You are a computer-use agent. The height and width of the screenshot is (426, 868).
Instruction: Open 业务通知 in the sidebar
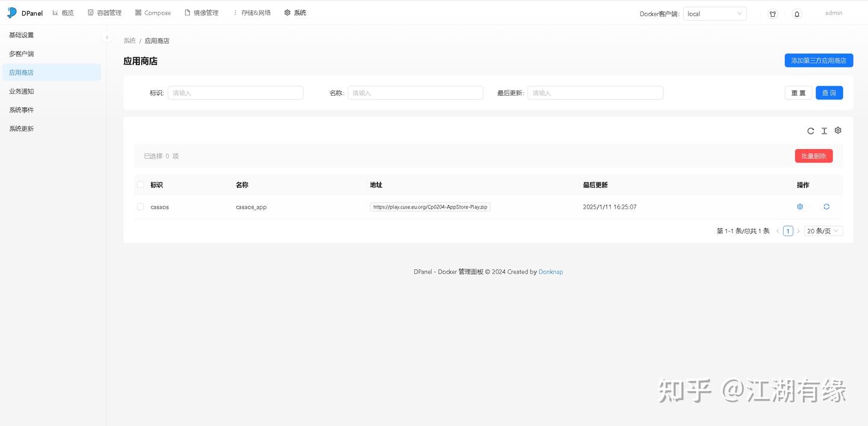click(21, 91)
